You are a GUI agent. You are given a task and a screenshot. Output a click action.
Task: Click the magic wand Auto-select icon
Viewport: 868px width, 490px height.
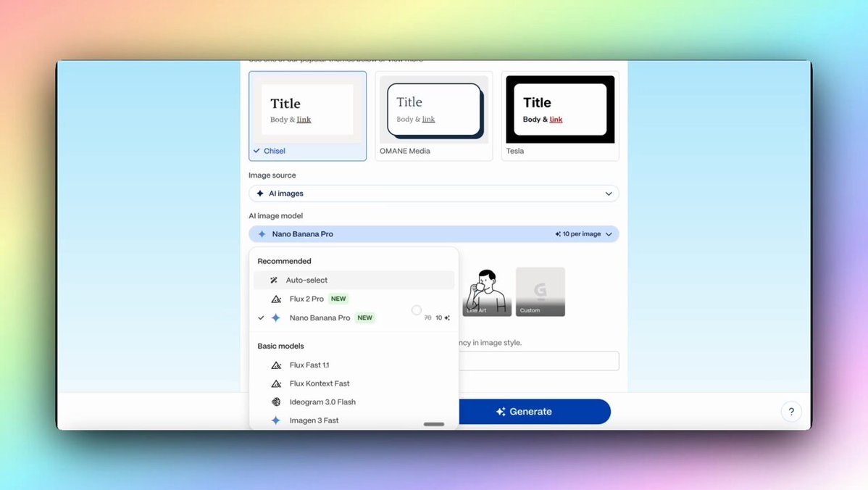274,281
